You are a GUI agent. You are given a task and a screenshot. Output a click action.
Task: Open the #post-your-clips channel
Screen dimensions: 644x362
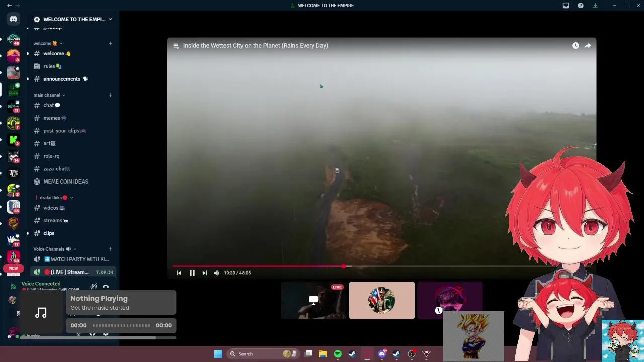(x=73, y=131)
